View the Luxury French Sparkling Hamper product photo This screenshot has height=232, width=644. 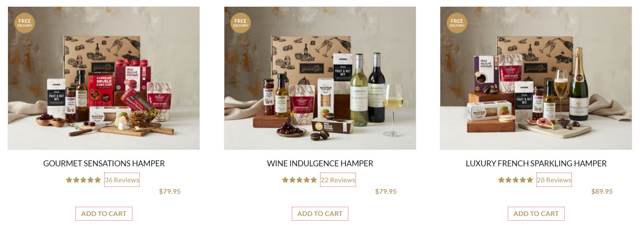pyautogui.click(x=536, y=78)
